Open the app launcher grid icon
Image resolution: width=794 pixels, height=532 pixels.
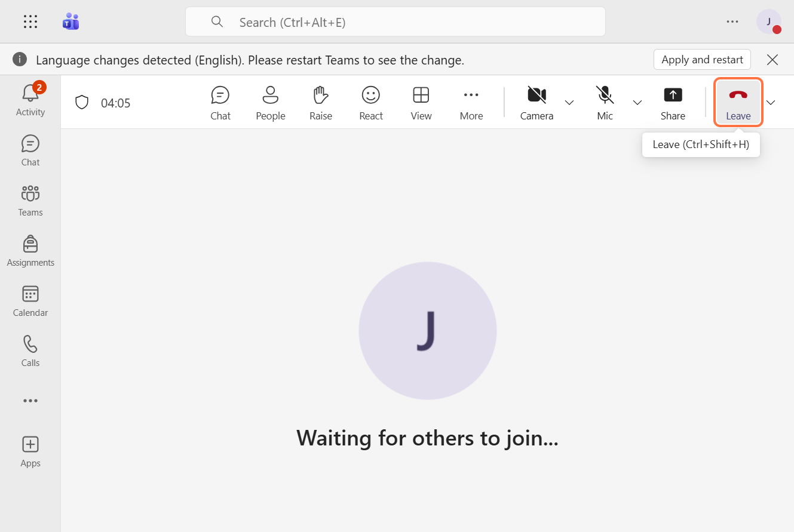tap(30, 22)
